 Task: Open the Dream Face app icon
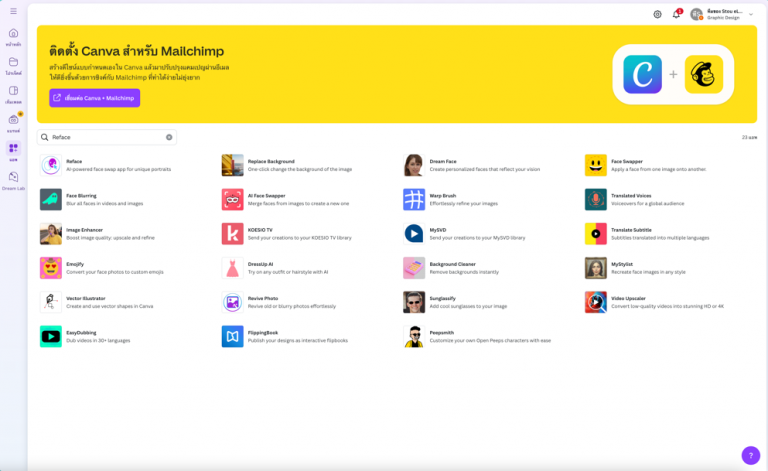414,165
